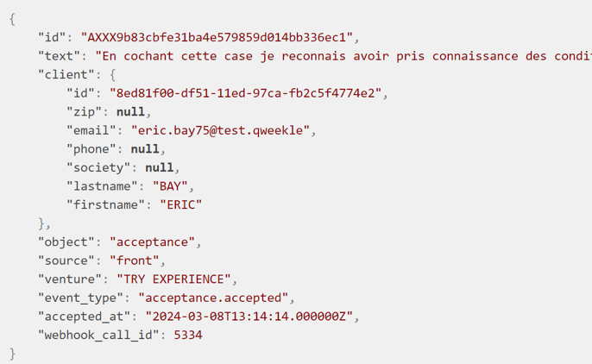Click the AXXX9b83cbfe31ba4e579859d014bb336ec1 id value
Image resolution: width=592 pixels, height=364 pixels.
click(218, 37)
